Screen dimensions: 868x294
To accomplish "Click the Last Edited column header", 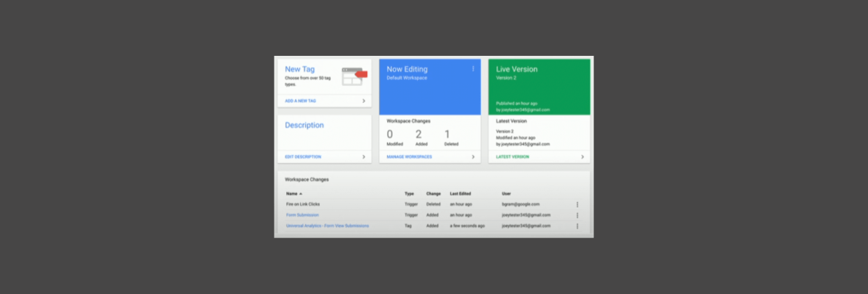I will pos(460,193).
